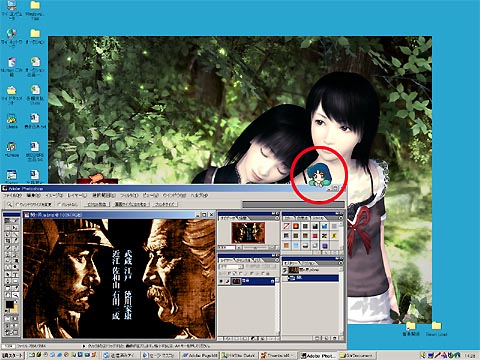The height and width of the screenshot is (360, 480).
Task: Open the layer blend mode dropdown
Action: click(x=231, y=266)
